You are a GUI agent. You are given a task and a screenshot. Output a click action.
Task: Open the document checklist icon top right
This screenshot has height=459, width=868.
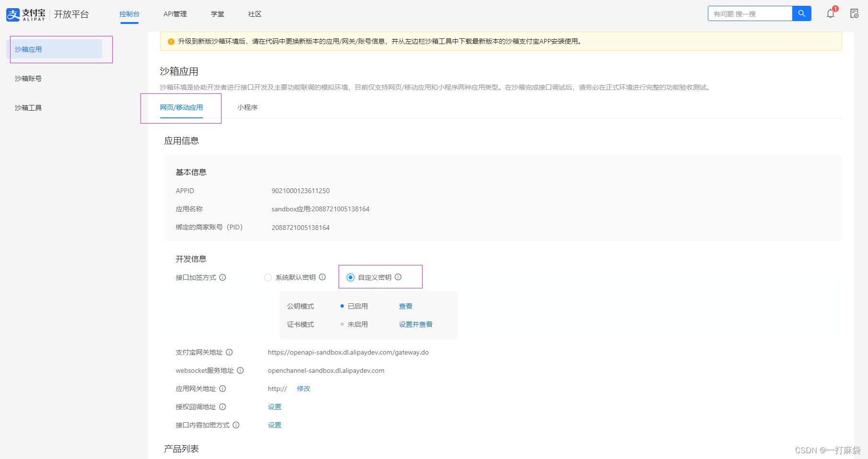coord(854,14)
